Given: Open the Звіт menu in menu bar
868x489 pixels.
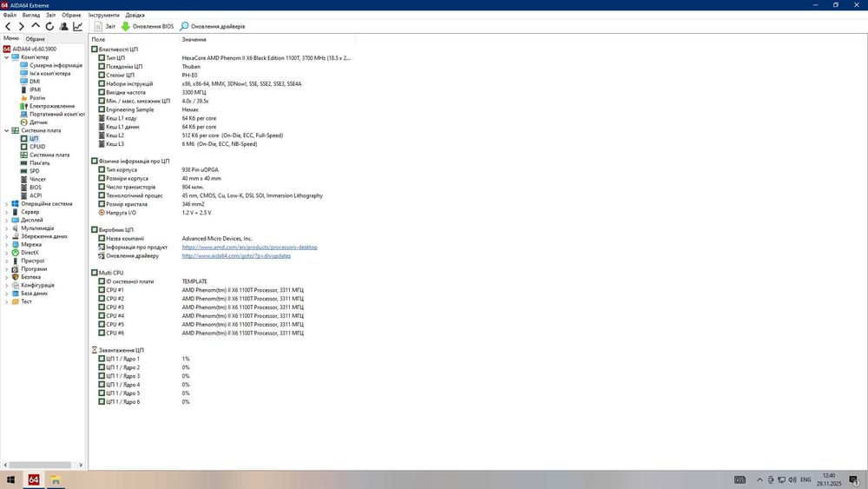Looking at the screenshot, I should [51, 15].
